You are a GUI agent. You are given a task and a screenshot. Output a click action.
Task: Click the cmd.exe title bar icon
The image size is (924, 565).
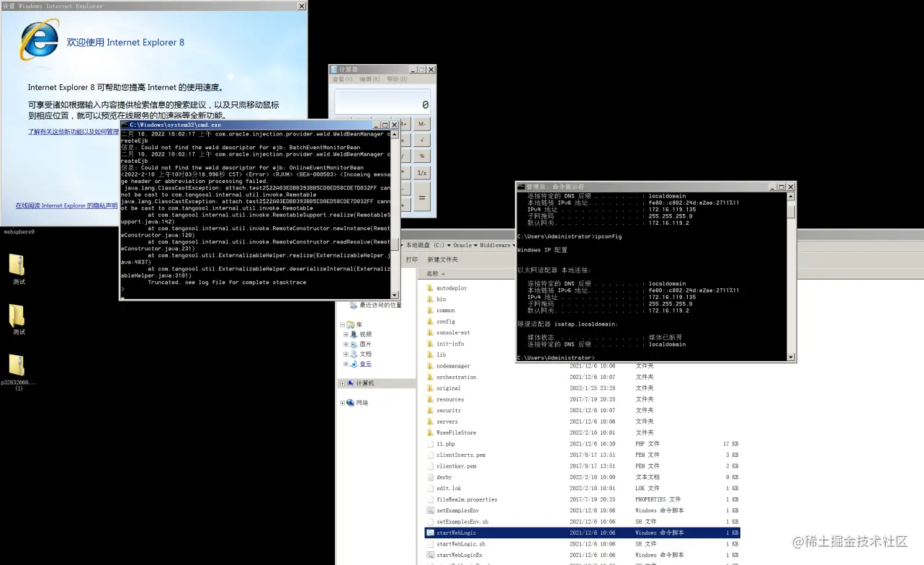pyautogui.click(x=125, y=125)
